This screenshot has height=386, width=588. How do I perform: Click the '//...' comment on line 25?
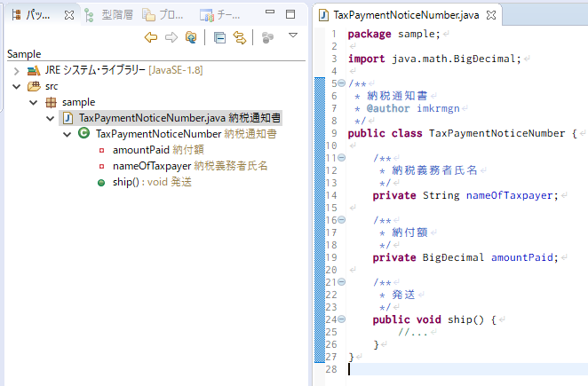point(412,332)
